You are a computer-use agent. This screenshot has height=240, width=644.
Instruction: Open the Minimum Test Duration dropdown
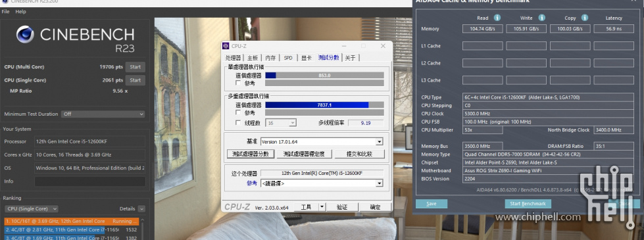point(103,114)
